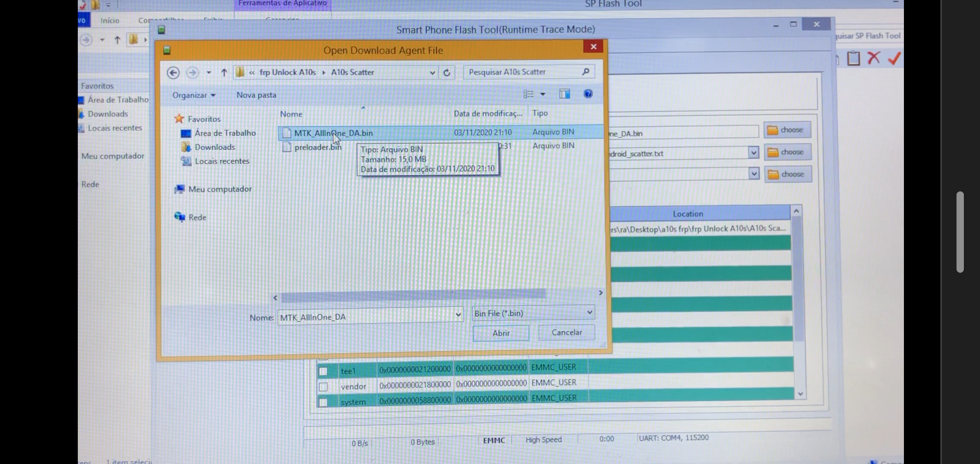Click the paste clipboard icon in Explorer window
This screenshot has height=464, width=980.
click(x=854, y=58)
